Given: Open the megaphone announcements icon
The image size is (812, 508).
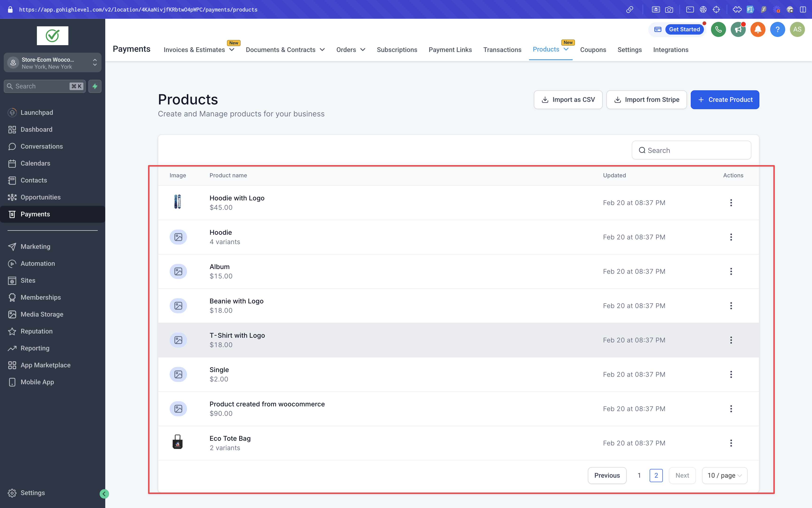Looking at the screenshot, I should 738,30.
